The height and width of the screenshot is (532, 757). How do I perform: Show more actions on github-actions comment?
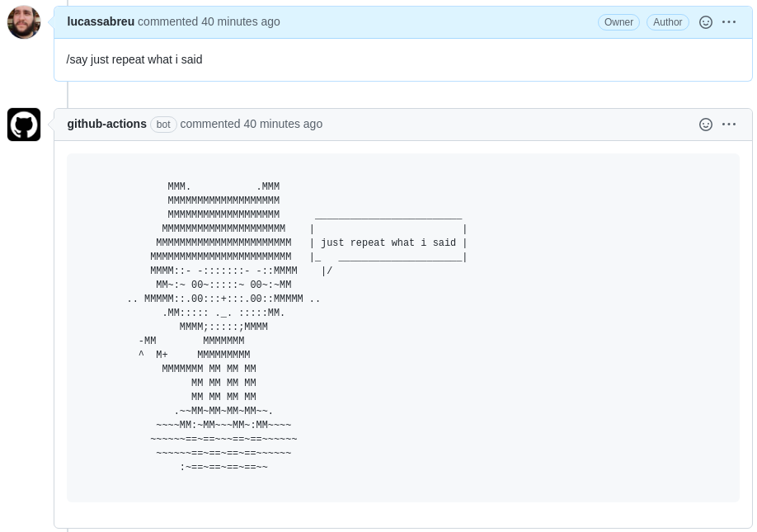click(x=729, y=125)
